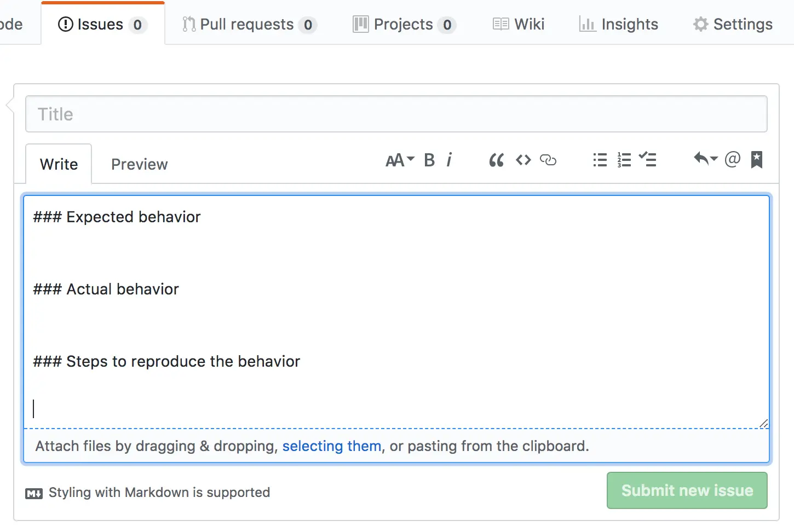This screenshot has width=794, height=532.
Task: Insert code using the angle brackets icon
Action: pyautogui.click(x=523, y=160)
